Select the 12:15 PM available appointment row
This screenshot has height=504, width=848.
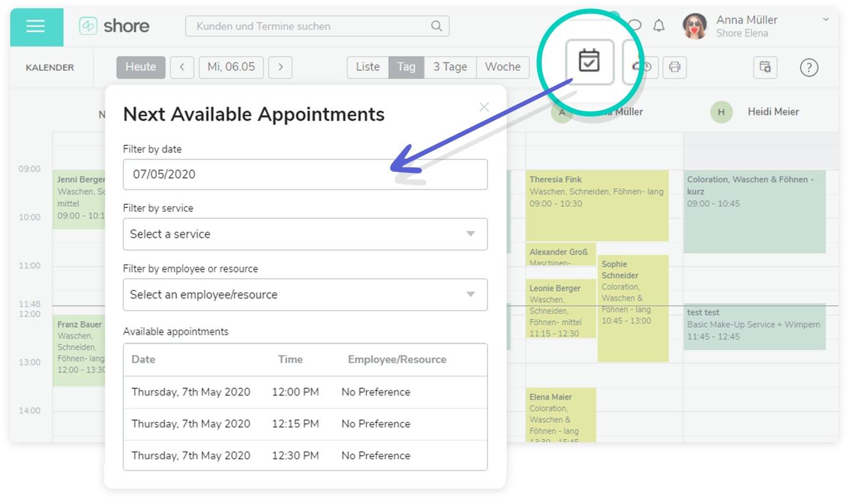[305, 424]
